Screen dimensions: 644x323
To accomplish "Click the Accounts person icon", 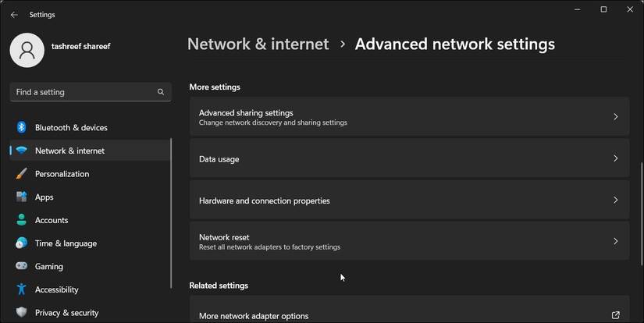I will click(22, 220).
